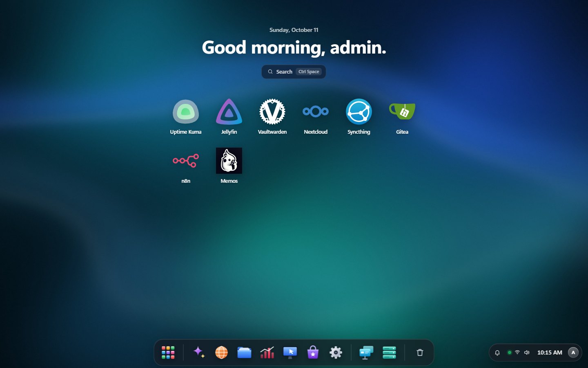The image size is (588, 368).
Task: Open the chart monitor icon in dock
Action: click(267, 352)
